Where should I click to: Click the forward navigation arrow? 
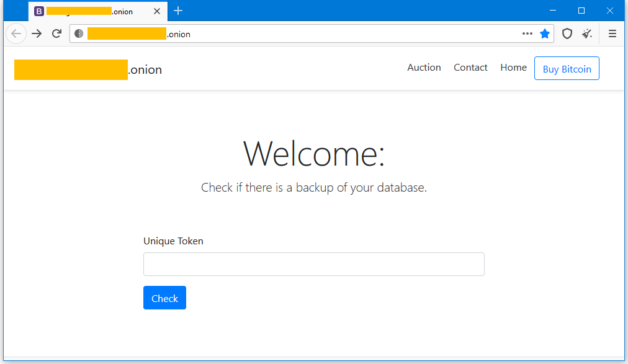37,34
